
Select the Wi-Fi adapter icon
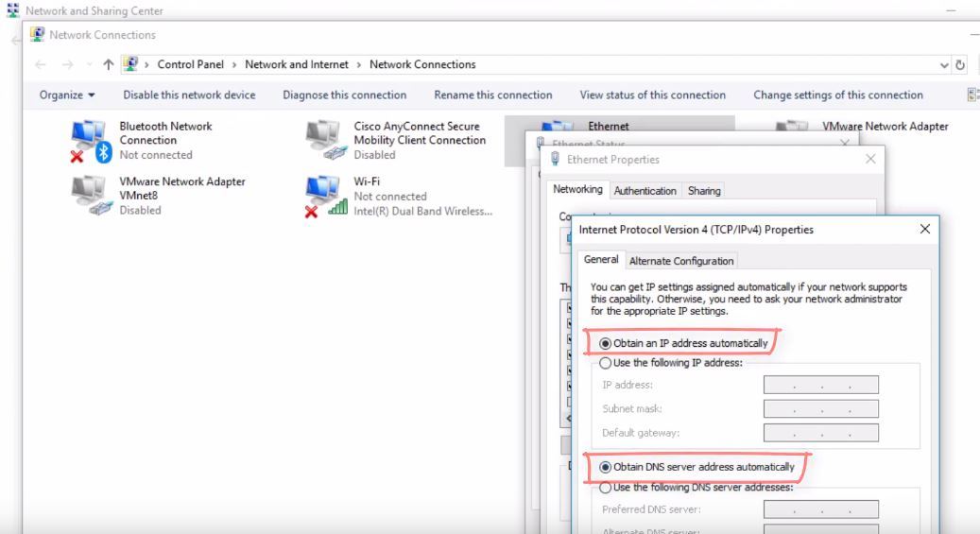click(x=326, y=196)
